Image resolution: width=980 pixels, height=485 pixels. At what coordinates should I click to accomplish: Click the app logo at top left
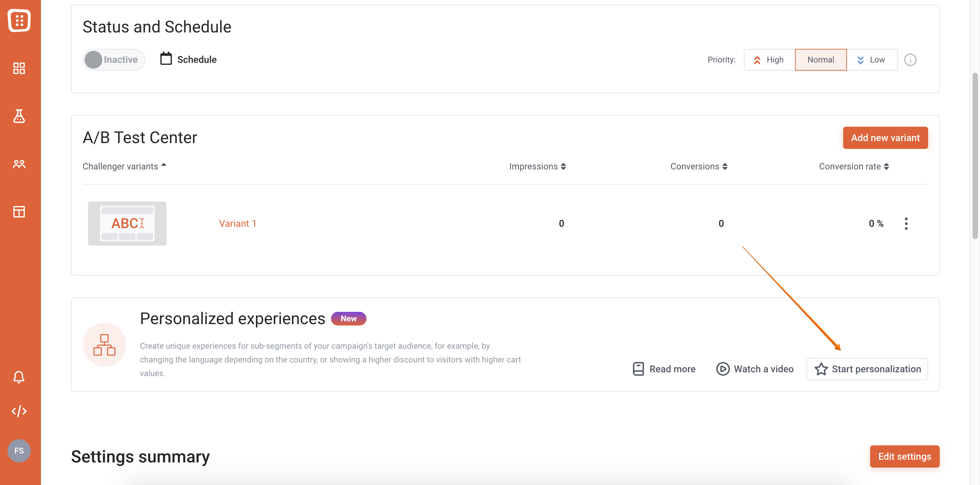tap(19, 20)
